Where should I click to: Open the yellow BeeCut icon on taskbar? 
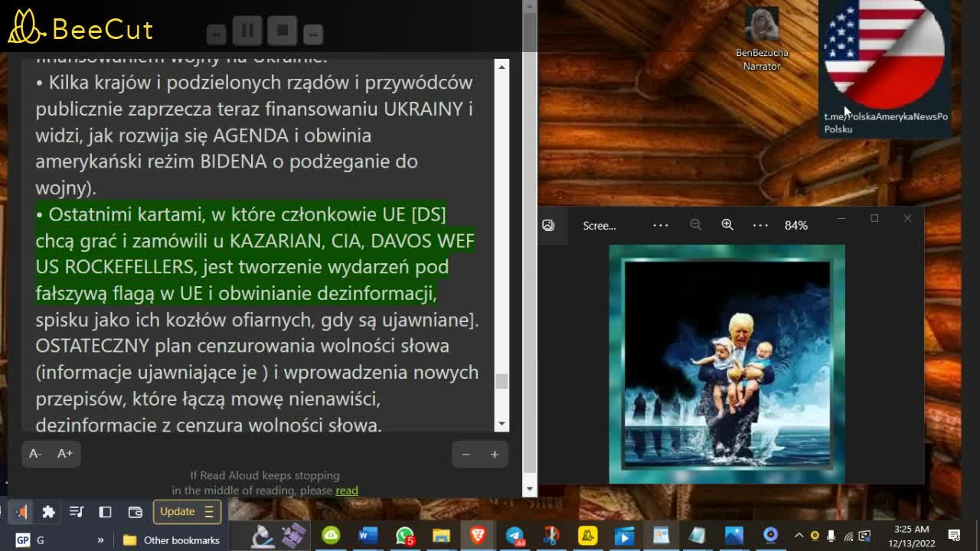pyautogui.click(x=588, y=536)
